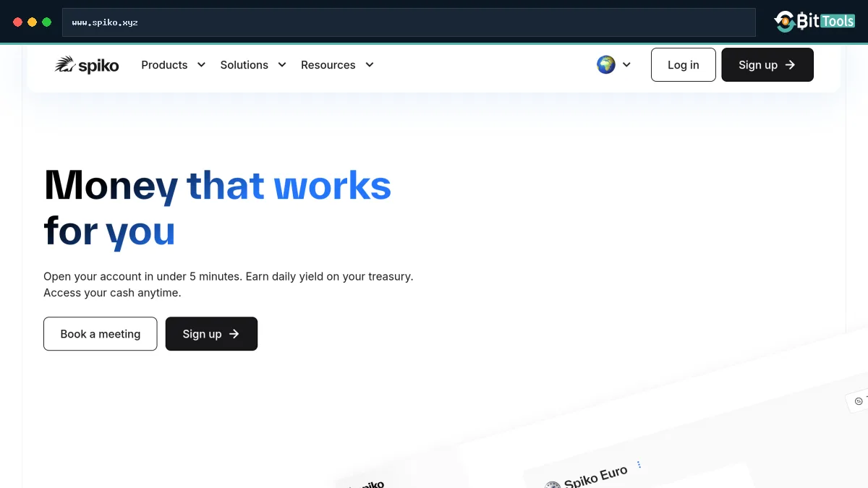Click the www.spiko.xyz address bar
The width and height of the screenshot is (868, 488).
[409, 22]
